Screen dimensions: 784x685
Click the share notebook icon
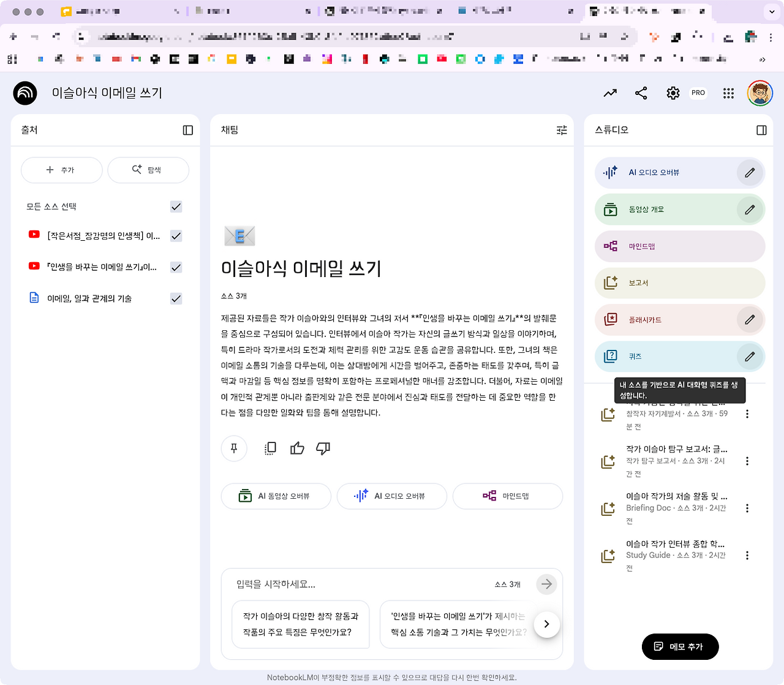coord(641,93)
